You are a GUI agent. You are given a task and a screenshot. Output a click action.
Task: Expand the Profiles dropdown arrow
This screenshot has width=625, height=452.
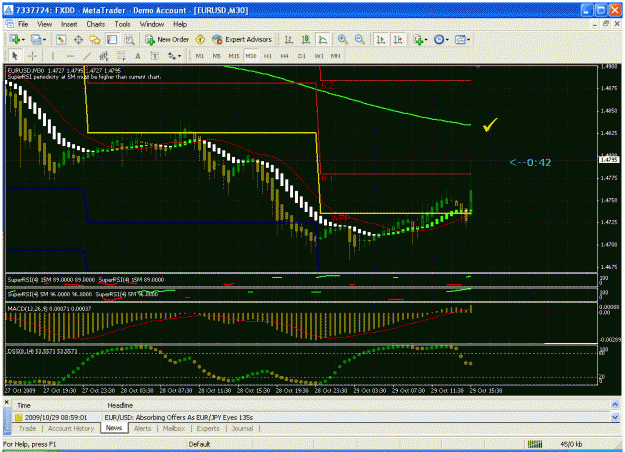pos(44,40)
